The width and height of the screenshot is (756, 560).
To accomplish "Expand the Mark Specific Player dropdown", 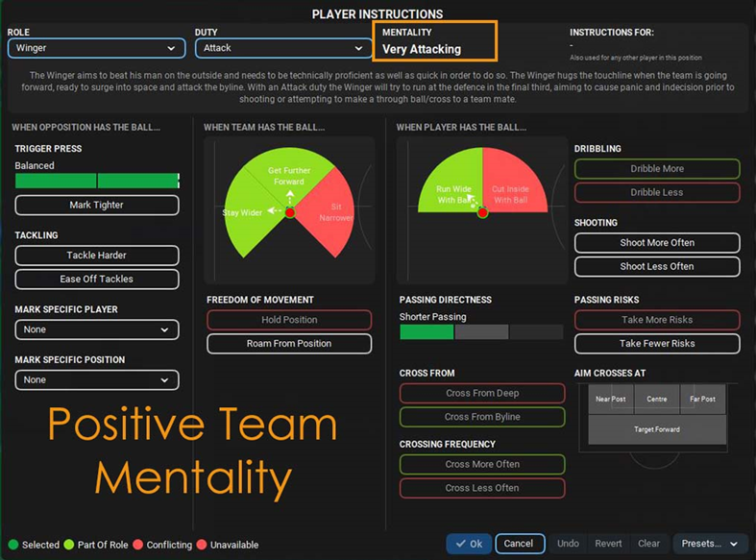I will click(x=96, y=329).
